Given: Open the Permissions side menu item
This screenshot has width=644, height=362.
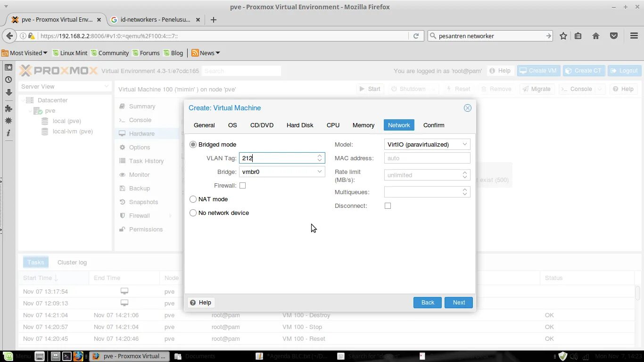Looking at the screenshot, I should click(x=146, y=230).
